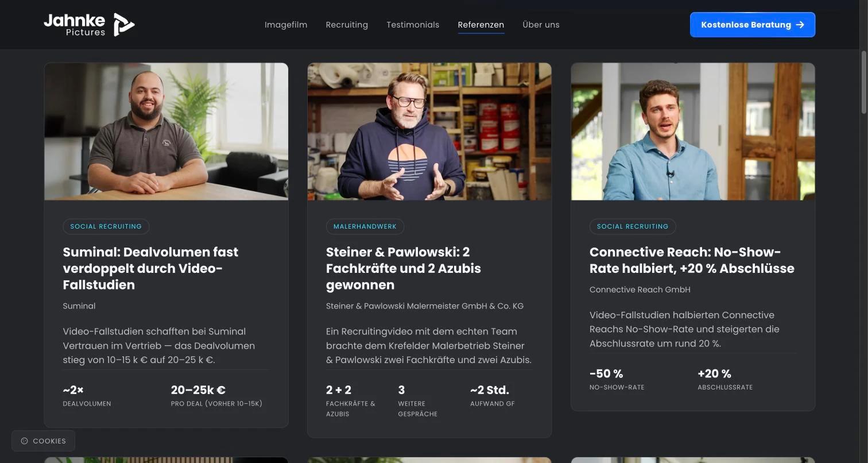Open Testimonials in the navigation
868x463 pixels.
coord(413,25)
